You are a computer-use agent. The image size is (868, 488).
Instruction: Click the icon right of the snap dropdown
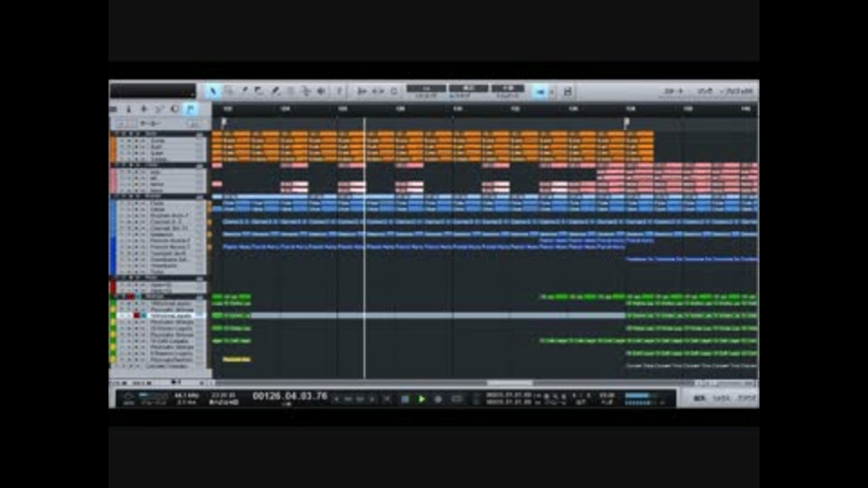(x=568, y=92)
